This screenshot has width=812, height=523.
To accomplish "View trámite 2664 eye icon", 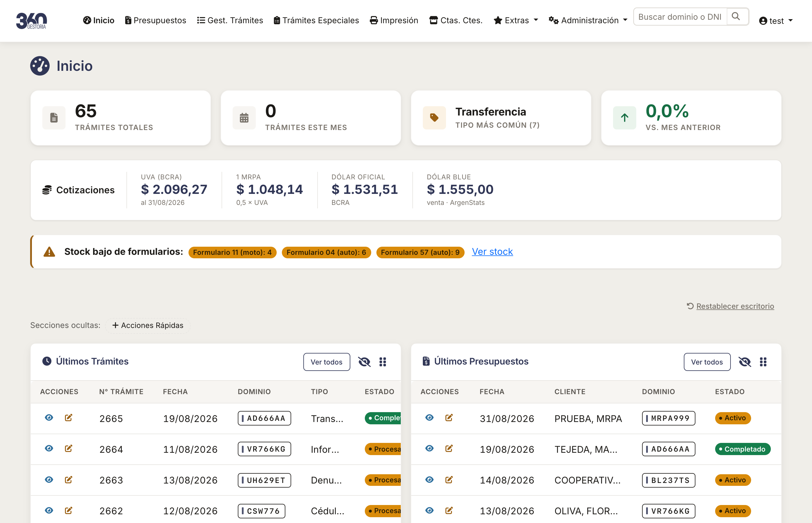I will 49,448.
